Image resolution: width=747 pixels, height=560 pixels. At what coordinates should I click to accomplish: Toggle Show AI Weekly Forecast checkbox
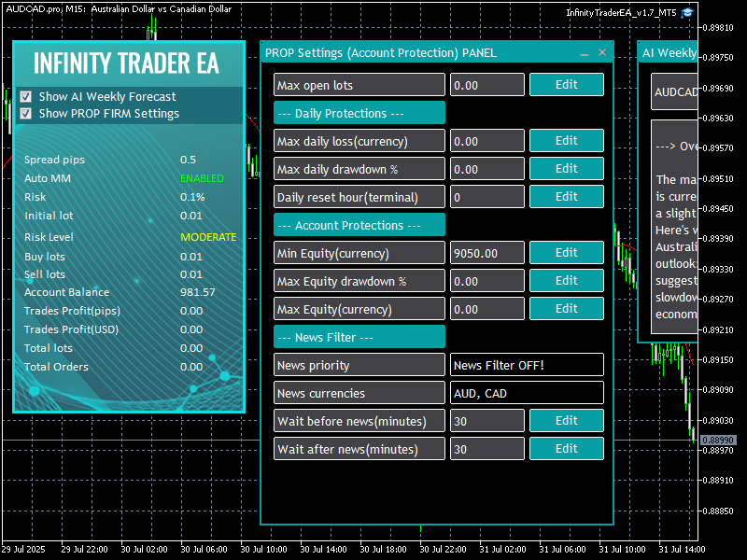[x=26, y=96]
